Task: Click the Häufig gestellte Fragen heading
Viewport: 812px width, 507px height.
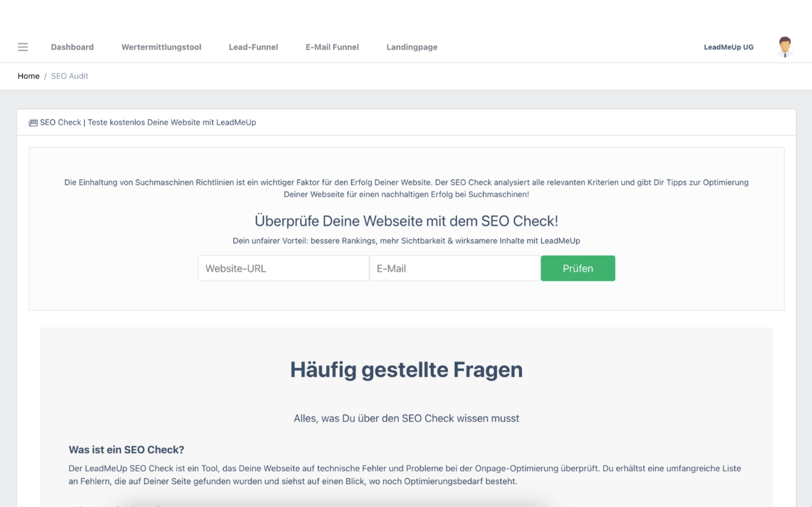Action: pos(406,370)
